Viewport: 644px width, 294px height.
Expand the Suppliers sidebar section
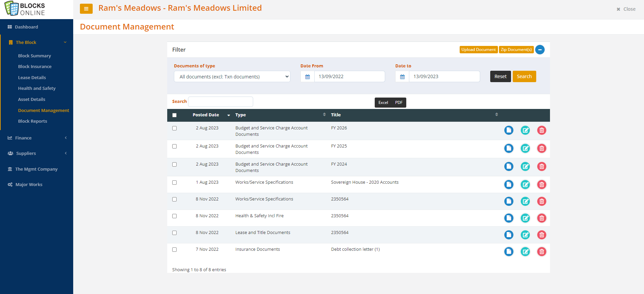coord(37,153)
